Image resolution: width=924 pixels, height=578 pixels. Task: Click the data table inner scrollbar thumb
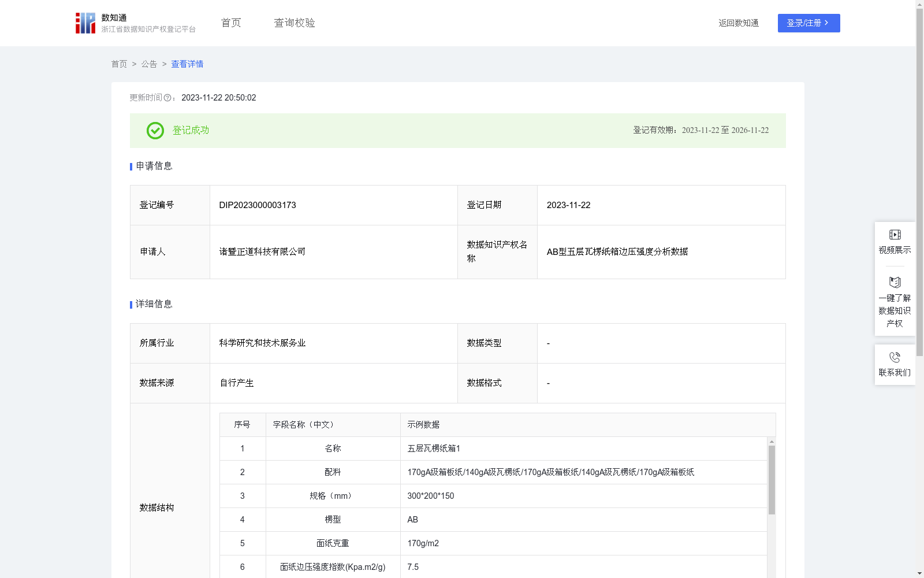(x=772, y=480)
